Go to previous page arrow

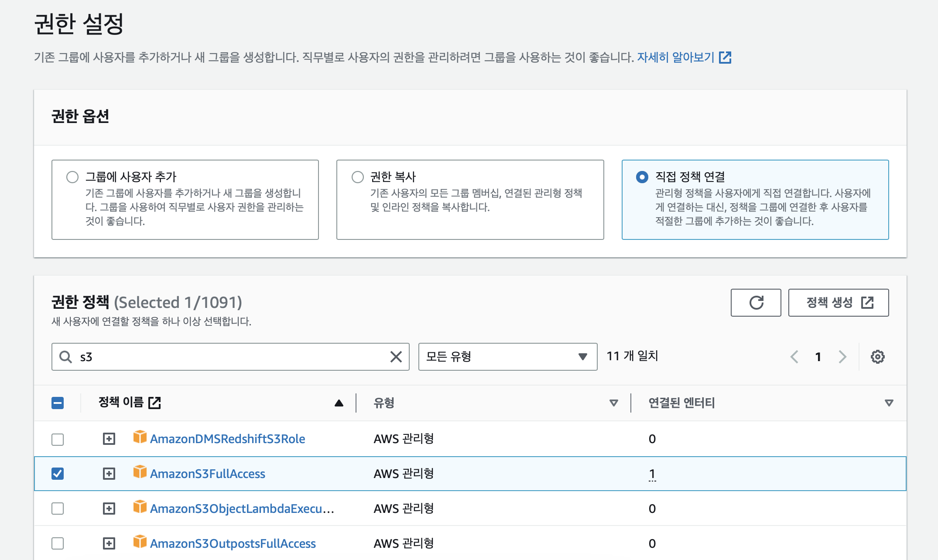tap(794, 357)
